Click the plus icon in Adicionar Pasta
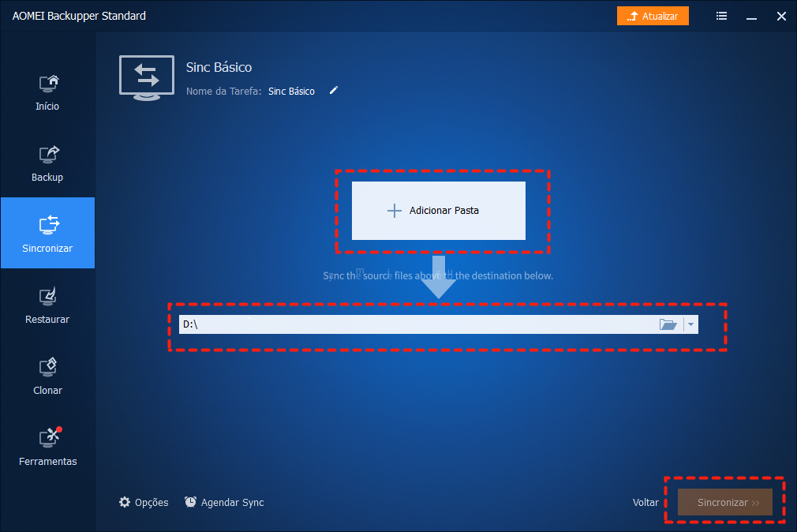 click(x=395, y=211)
